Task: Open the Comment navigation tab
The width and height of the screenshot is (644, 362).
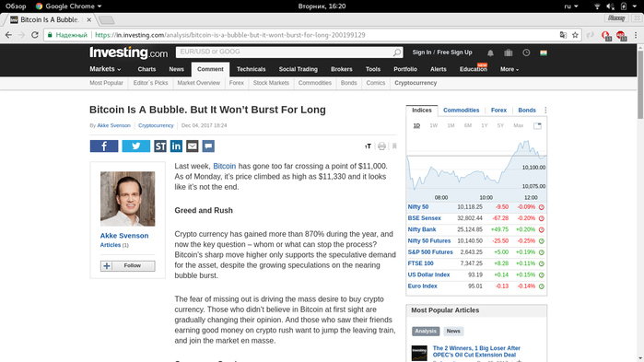Action: (x=210, y=69)
